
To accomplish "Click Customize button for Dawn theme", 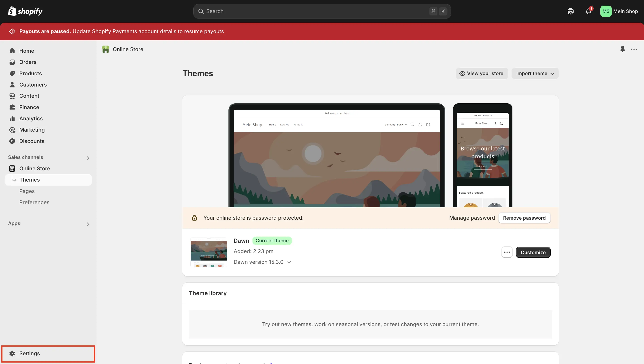I will point(533,252).
